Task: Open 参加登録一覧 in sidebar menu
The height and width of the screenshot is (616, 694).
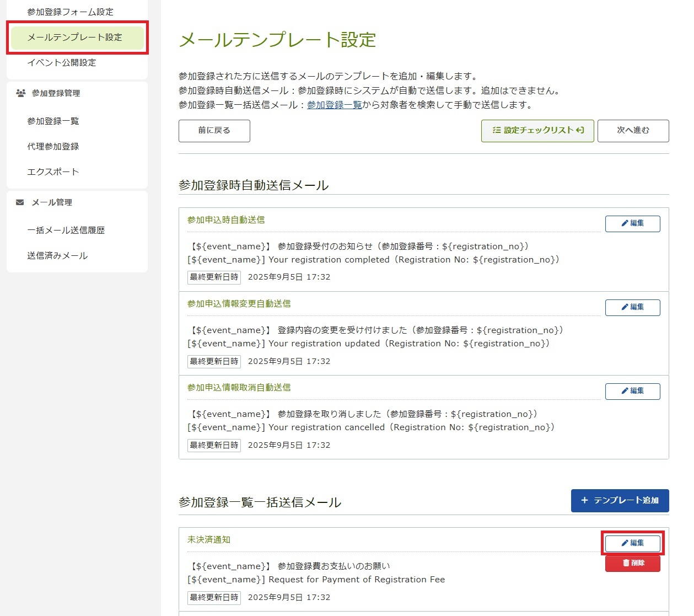Action: point(53,121)
